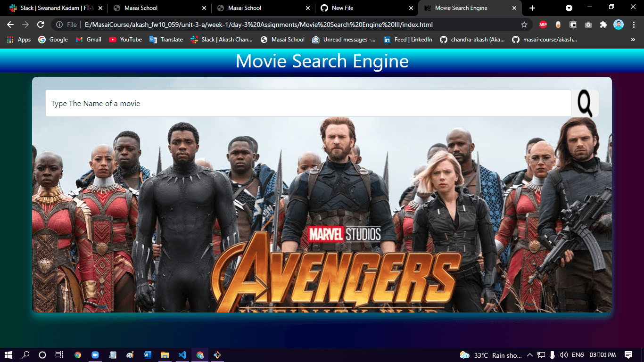The image size is (644, 362).
Task: Switch to the Slack Swanand Kadam tab
Action: pos(52,8)
